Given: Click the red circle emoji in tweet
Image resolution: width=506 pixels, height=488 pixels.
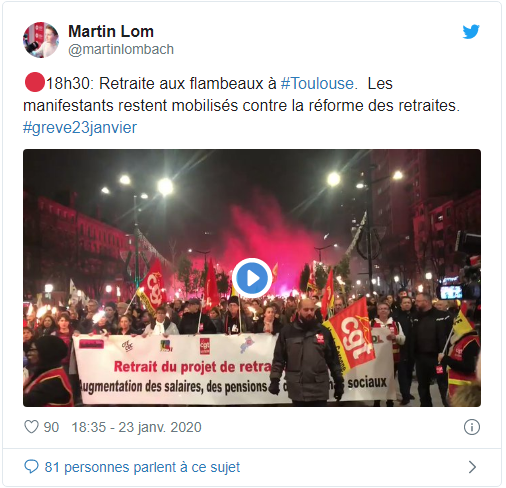Looking at the screenshot, I should point(34,82).
